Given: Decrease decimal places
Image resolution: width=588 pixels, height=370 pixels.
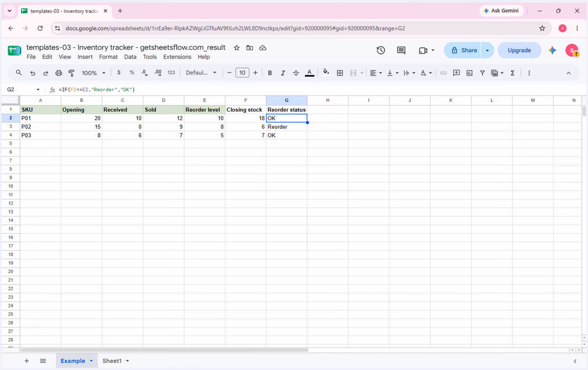Looking at the screenshot, I should 145,73.
